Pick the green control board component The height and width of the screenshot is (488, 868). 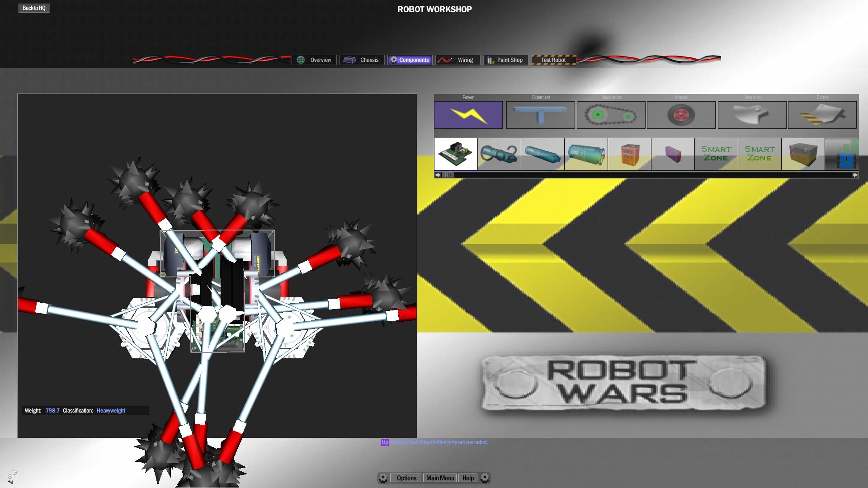(456, 155)
